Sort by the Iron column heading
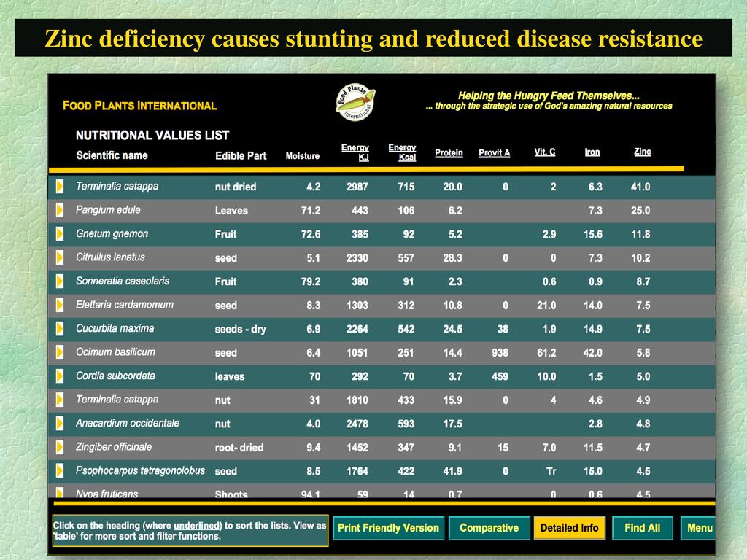 pyautogui.click(x=592, y=152)
